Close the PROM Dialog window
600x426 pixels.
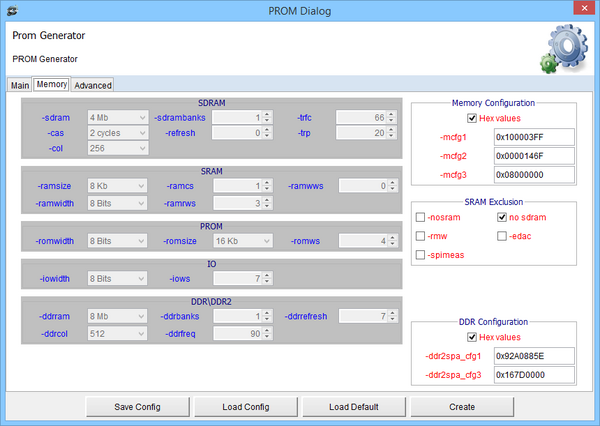(584, 8)
